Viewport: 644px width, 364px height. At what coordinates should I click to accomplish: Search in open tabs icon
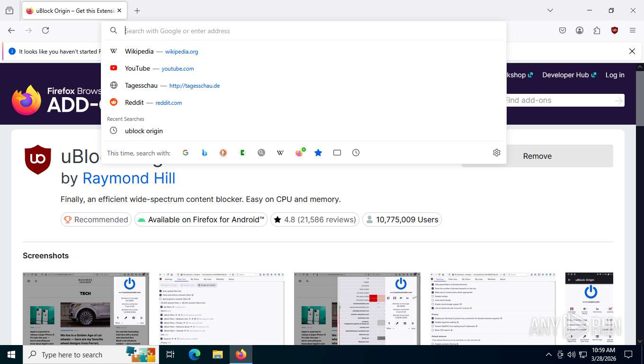[x=337, y=153]
